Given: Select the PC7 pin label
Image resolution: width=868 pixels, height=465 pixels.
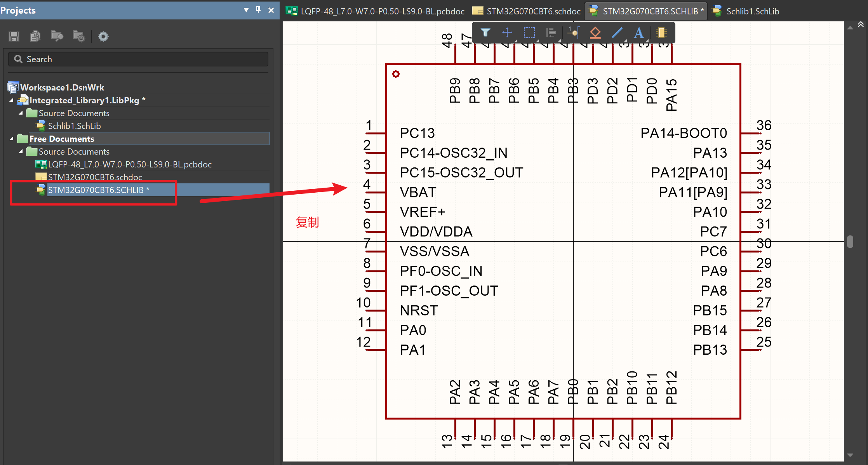Looking at the screenshot, I should point(713,232).
